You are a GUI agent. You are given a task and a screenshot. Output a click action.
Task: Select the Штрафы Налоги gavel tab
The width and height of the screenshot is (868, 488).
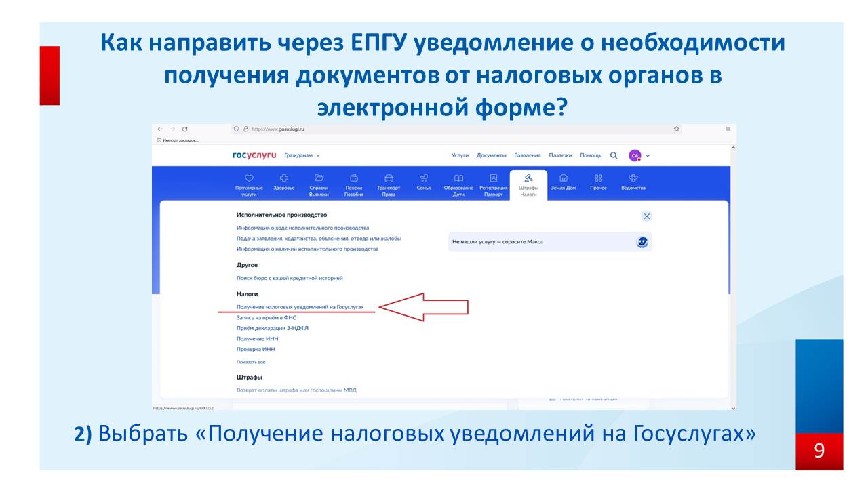[x=528, y=184]
